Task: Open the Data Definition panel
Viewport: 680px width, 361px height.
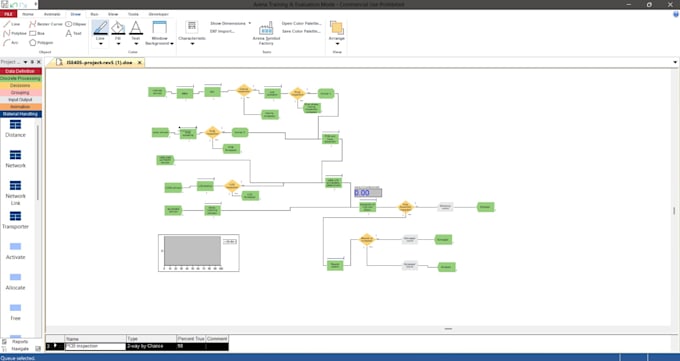Action: coord(20,71)
